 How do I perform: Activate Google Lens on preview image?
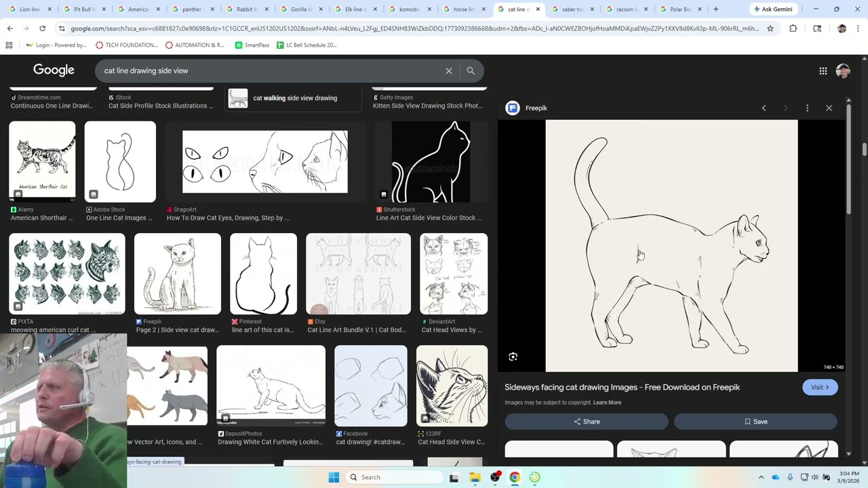[513, 357]
